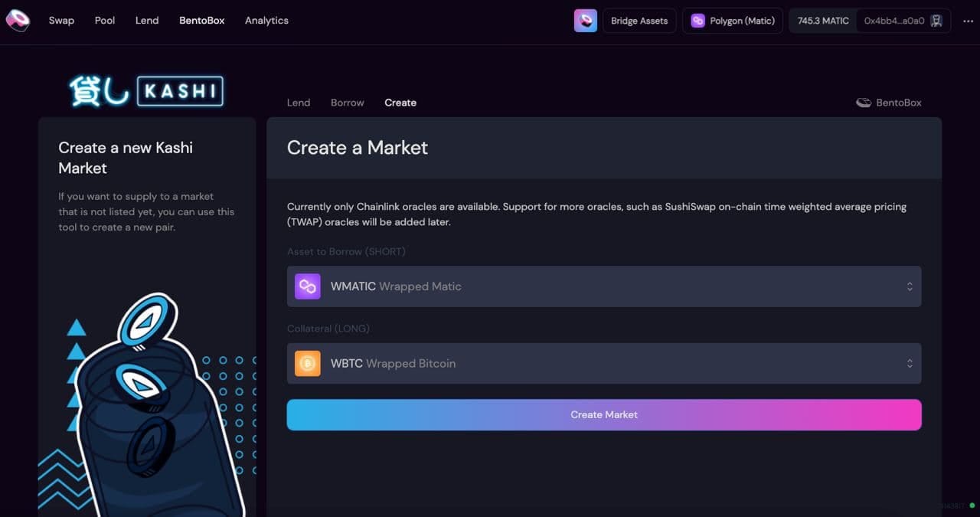Screen dimensions: 980x517
Task: Open the Lend navigation item
Action: 147,21
